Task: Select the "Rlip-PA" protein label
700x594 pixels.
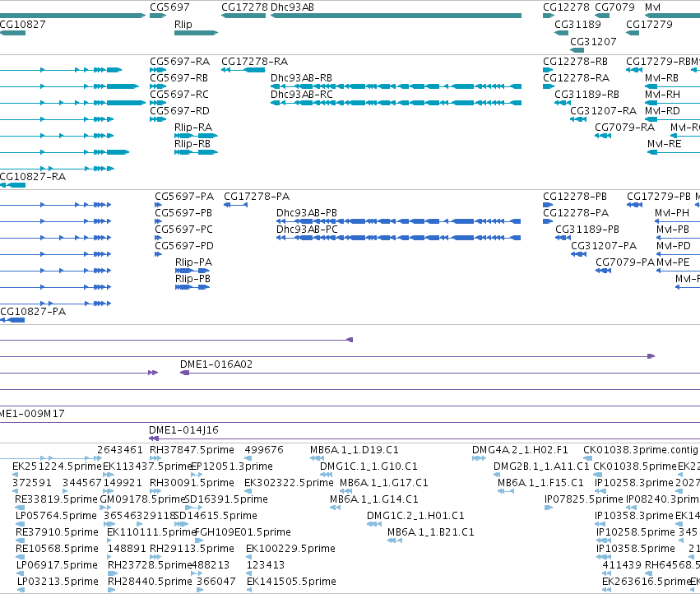Action: [x=194, y=262]
